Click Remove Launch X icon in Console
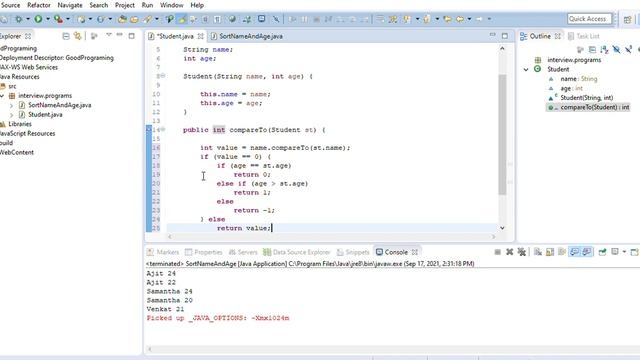This screenshot has height=360, width=640. pos(509,252)
